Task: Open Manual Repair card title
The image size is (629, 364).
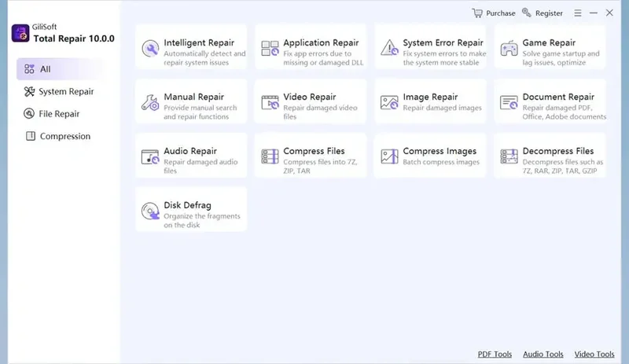Action: 193,97
